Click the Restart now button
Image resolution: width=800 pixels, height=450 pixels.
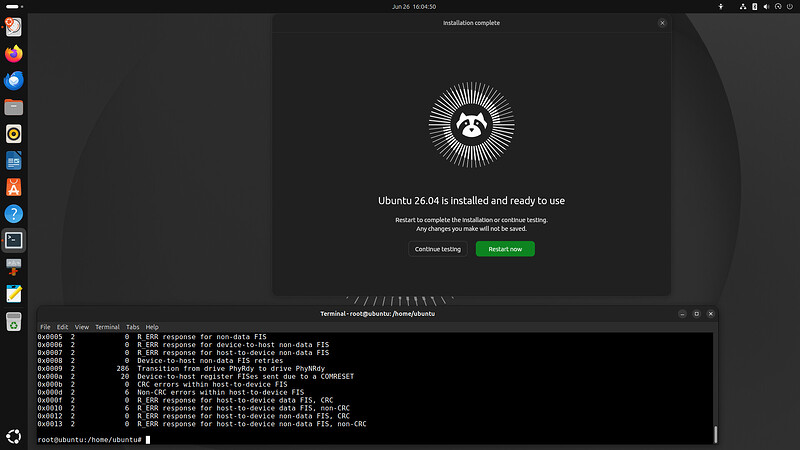click(x=505, y=249)
